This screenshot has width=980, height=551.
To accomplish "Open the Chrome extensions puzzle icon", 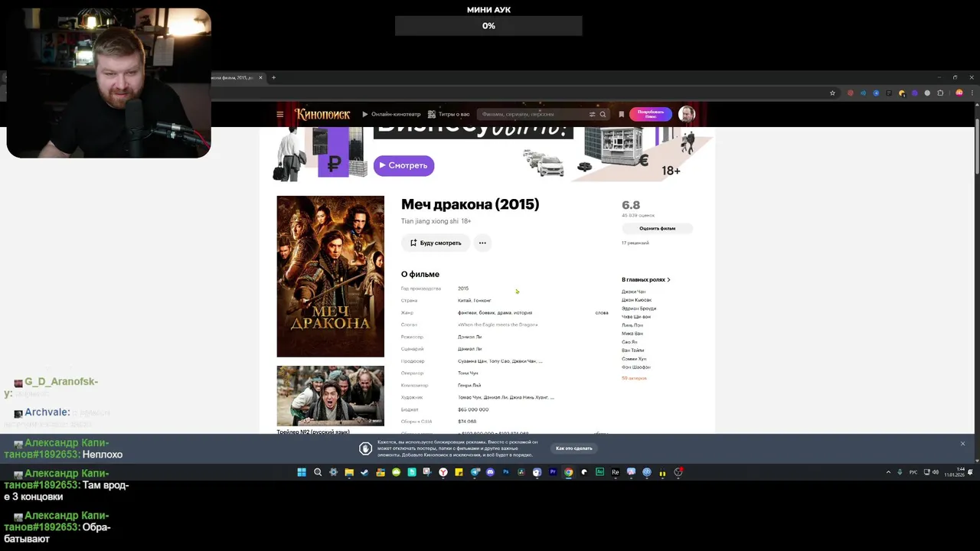I will tap(940, 93).
